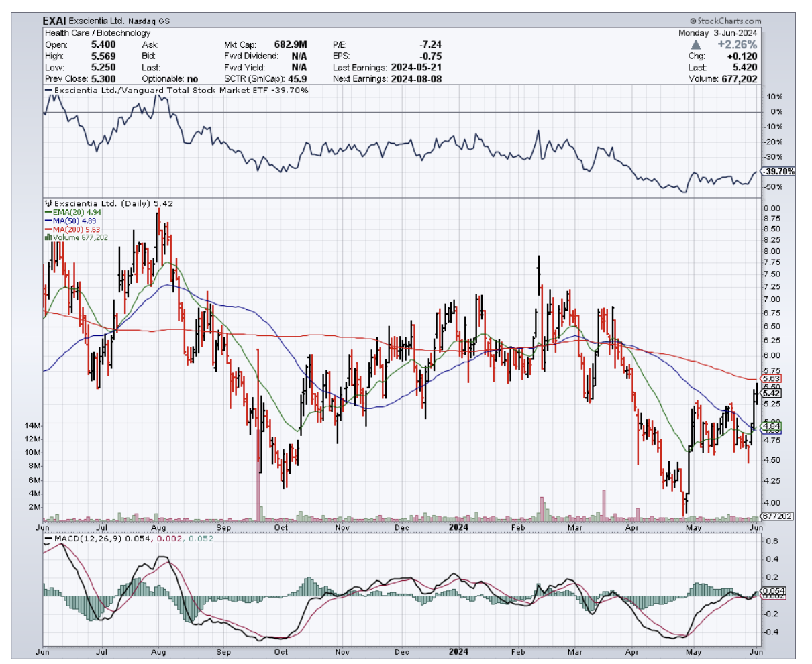Click the 0.054 MACD value tag
This screenshot has width=812, height=664.
pos(774,591)
